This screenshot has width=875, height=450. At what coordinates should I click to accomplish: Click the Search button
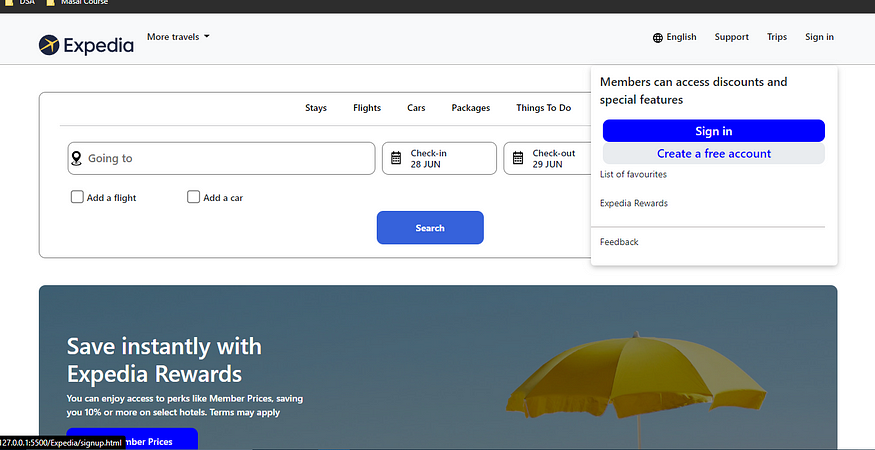tap(430, 228)
